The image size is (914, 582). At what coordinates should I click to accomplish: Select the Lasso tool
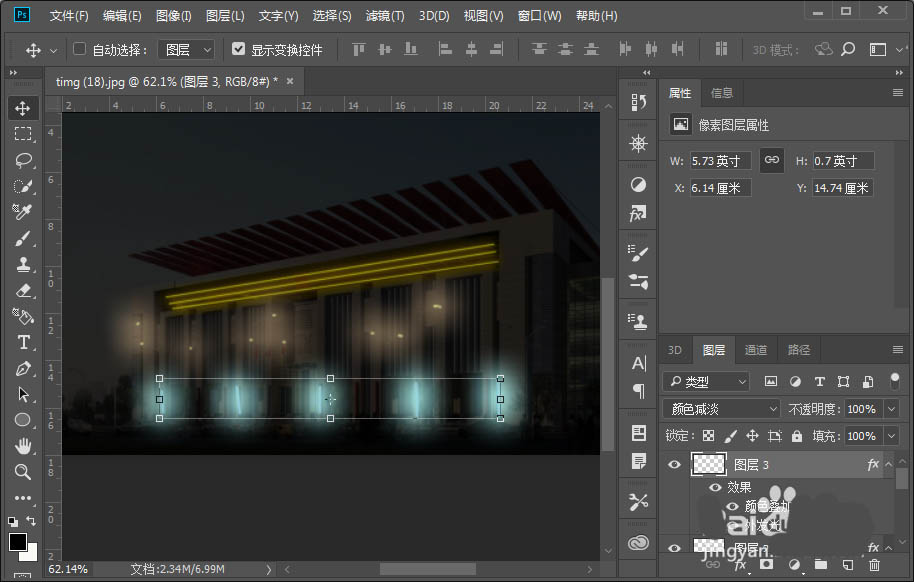[22, 160]
